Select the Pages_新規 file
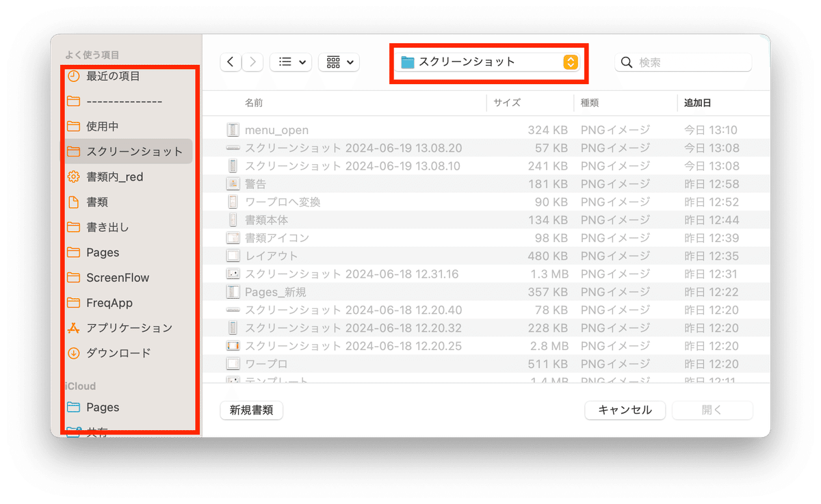 tap(486, 292)
